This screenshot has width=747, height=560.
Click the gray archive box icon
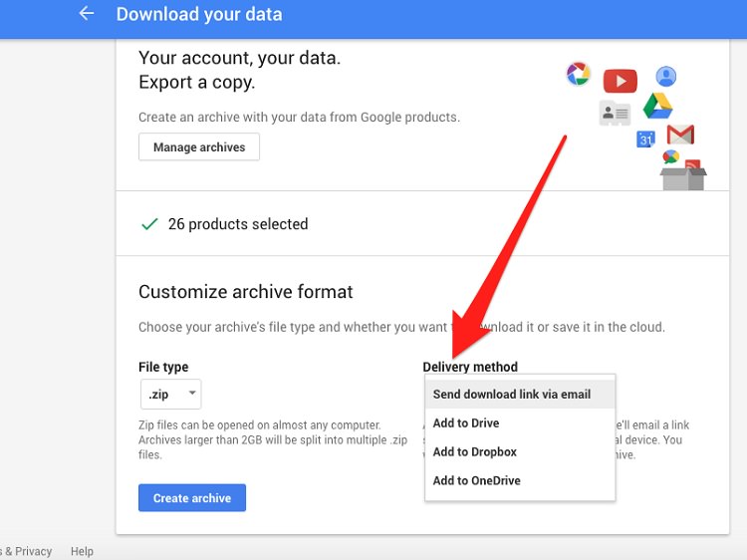[683, 177]
